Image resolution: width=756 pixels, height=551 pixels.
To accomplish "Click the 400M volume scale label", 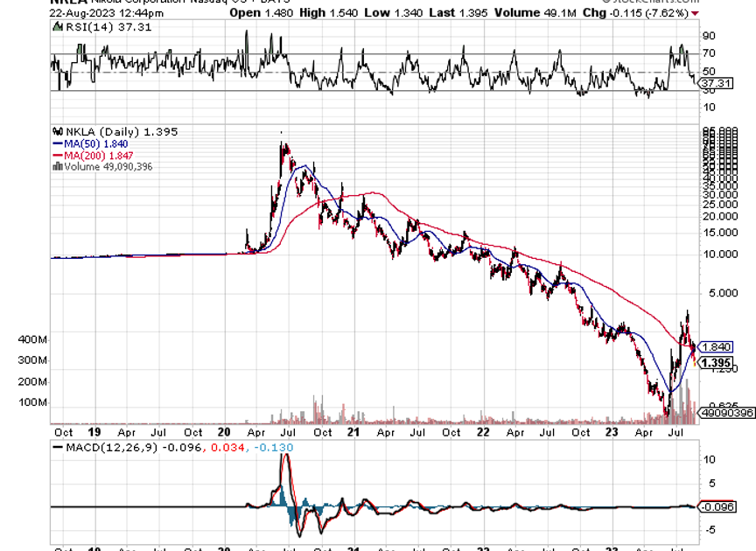I will click(x=31, y=339).
